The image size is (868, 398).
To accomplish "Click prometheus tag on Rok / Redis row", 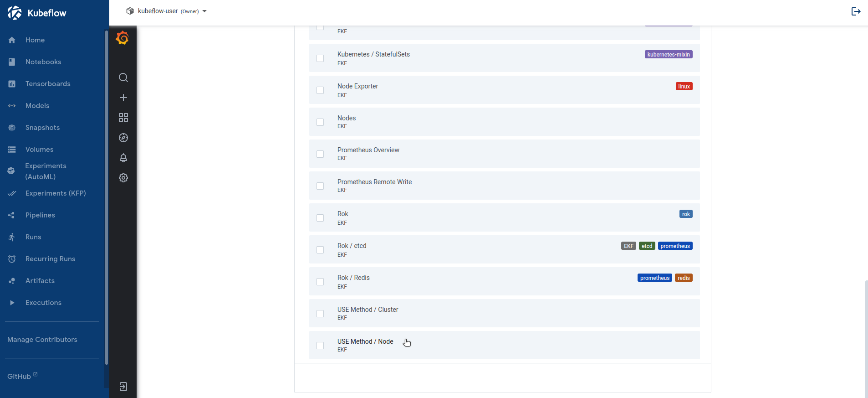I will click(x=654, y=278).
